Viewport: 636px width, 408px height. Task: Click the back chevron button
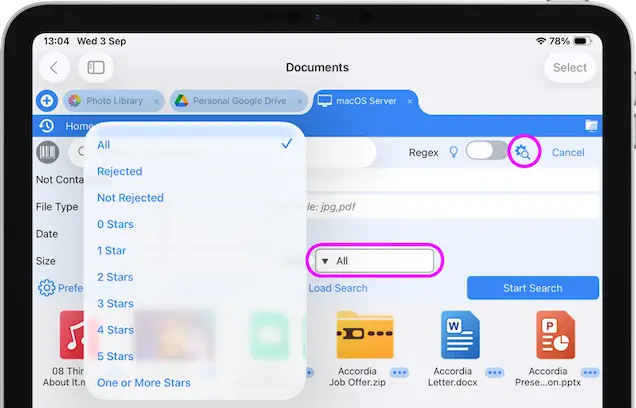[x=54, y=67]
